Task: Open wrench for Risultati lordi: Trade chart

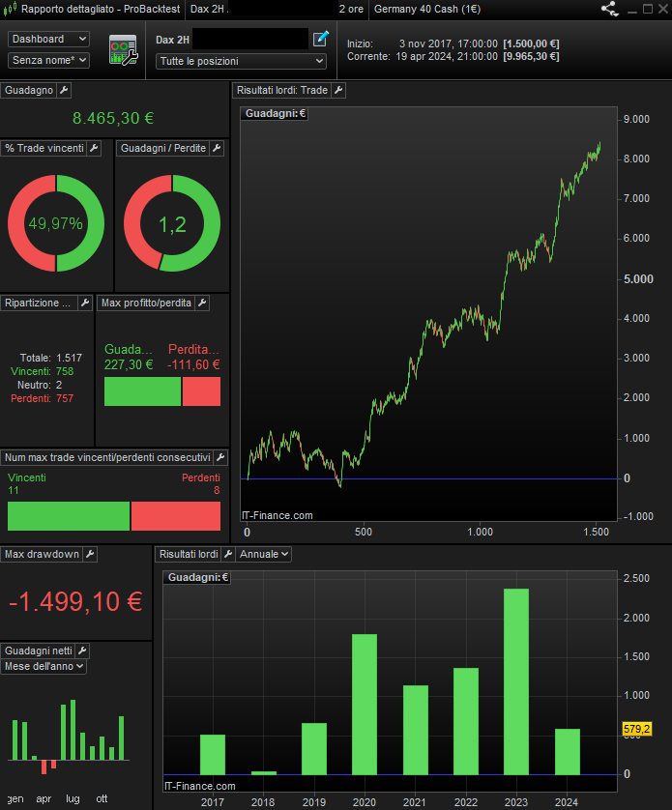Action: point(338,90)
